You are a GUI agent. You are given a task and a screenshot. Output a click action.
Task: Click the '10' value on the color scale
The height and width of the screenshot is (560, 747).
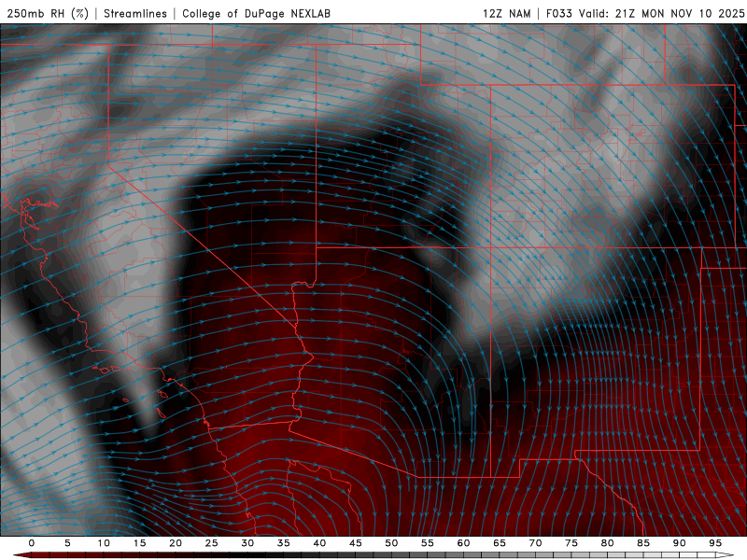tap(104, 543)
